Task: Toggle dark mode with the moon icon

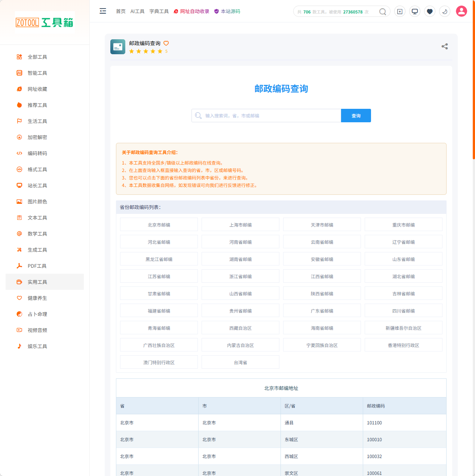Action: pos(444,11)
